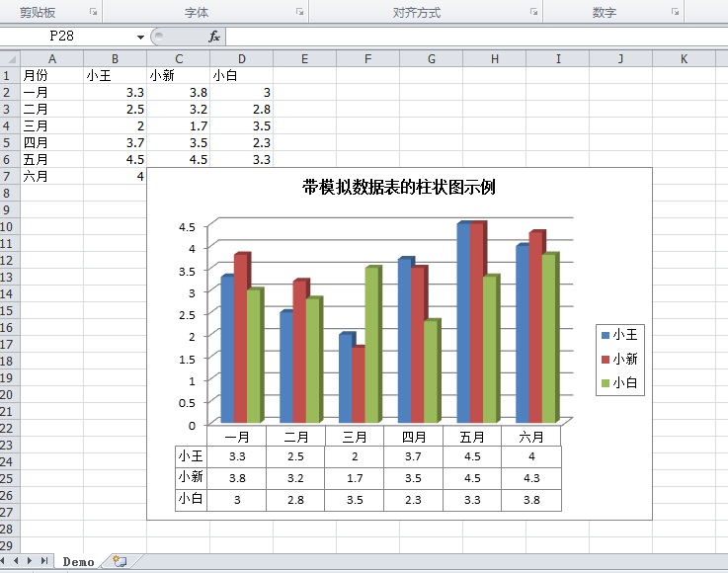Select row 8 header
This screenshot has width=728, height=573.
(x=10, y=193)
